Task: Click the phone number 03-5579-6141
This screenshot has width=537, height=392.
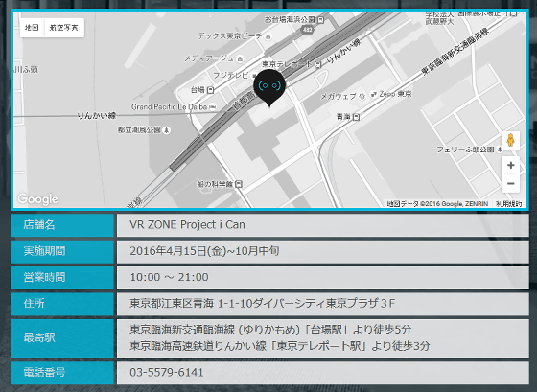Action: click(x=167, y=373)
